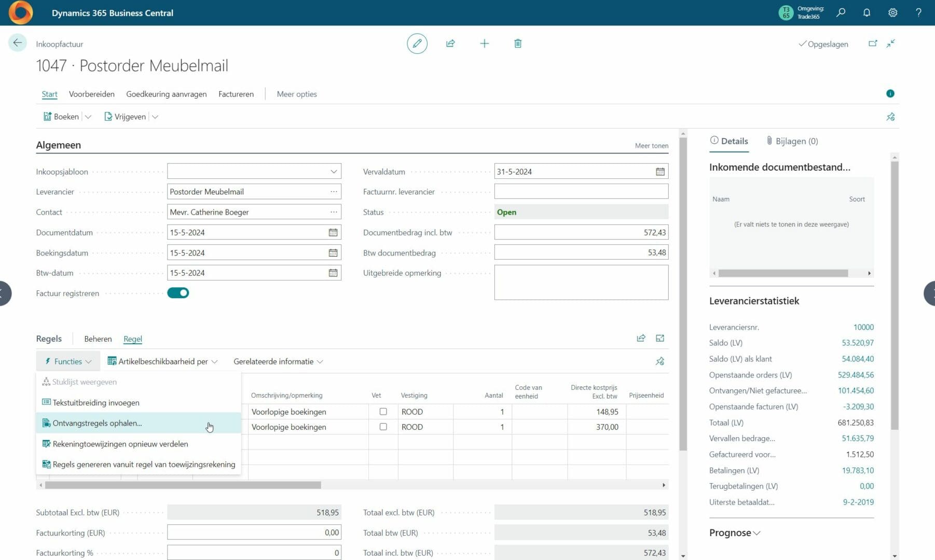Screen dimensions: 935x560
Task: Open Inkoopsjabloon dropdown
Action: click(x=334, y=172)
